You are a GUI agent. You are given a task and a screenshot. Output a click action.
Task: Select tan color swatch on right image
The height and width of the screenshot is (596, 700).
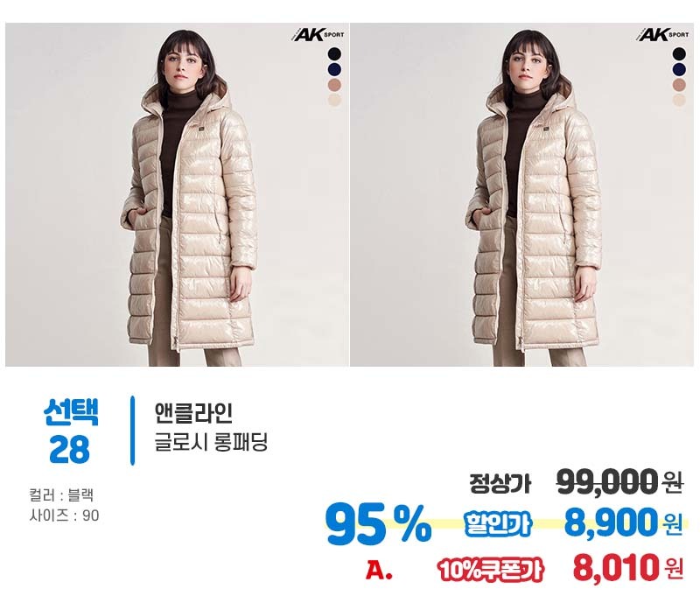tap(679, 84)
